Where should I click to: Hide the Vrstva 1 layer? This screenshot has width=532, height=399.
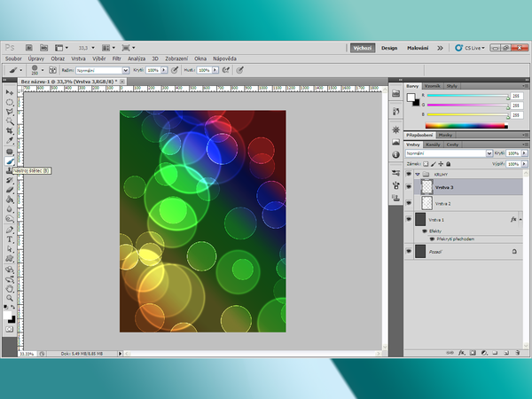pos(409,219)
